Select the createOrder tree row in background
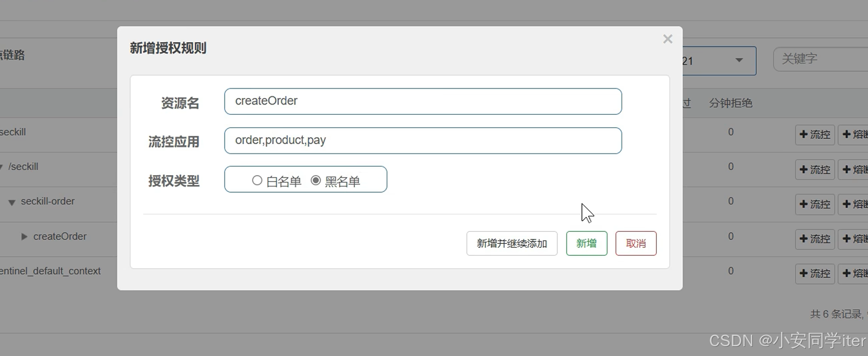Screen dimensions: 868x356 coord(60,236)
